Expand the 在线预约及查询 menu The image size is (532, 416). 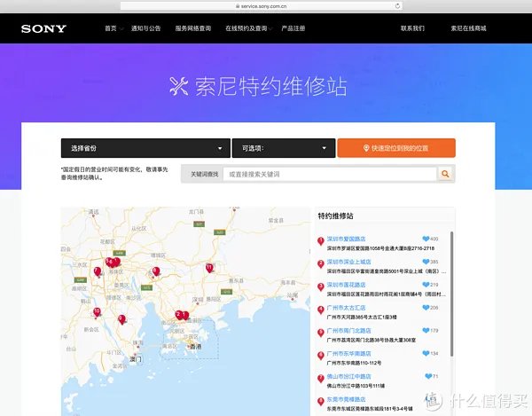[248, 28]
